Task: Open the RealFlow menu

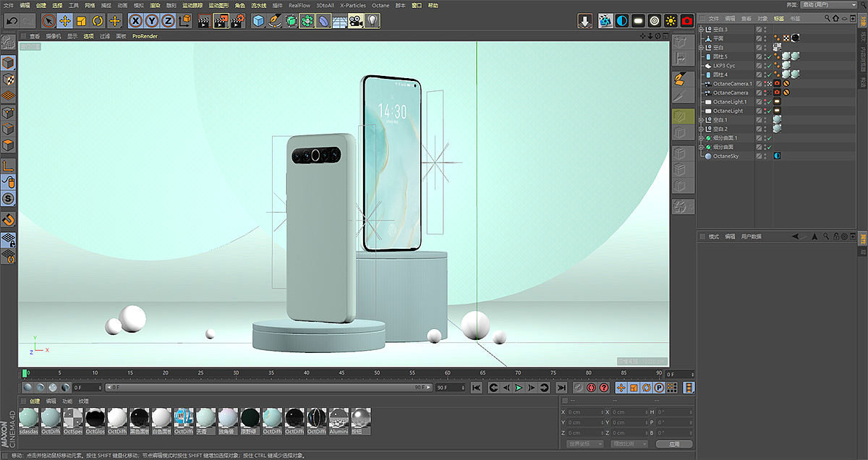Action: click(x=299, y=5)
